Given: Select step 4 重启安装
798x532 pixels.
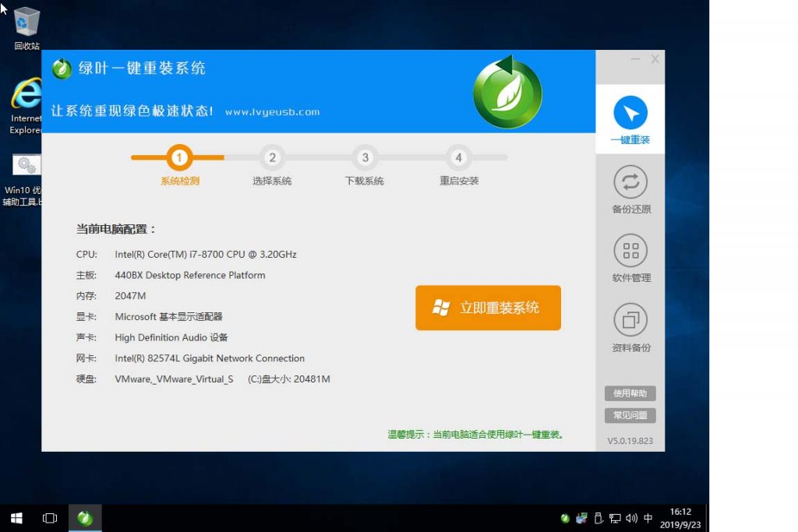Looking at the screenshot, I should 458,158.
